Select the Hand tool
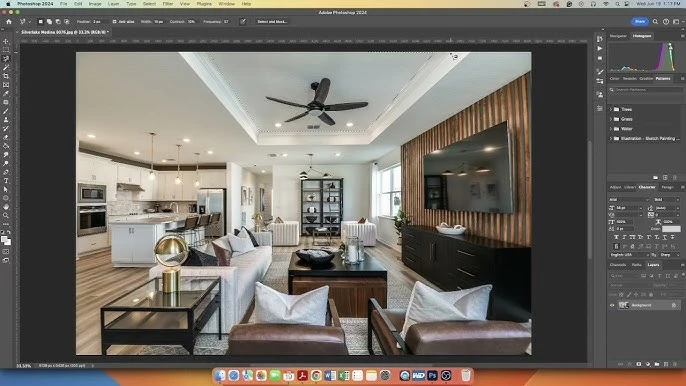 (6, 207)
